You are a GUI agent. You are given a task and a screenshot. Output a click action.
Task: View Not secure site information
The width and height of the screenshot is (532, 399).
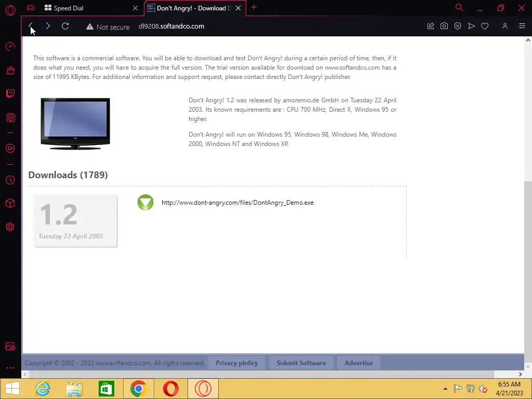pos(108,27)
